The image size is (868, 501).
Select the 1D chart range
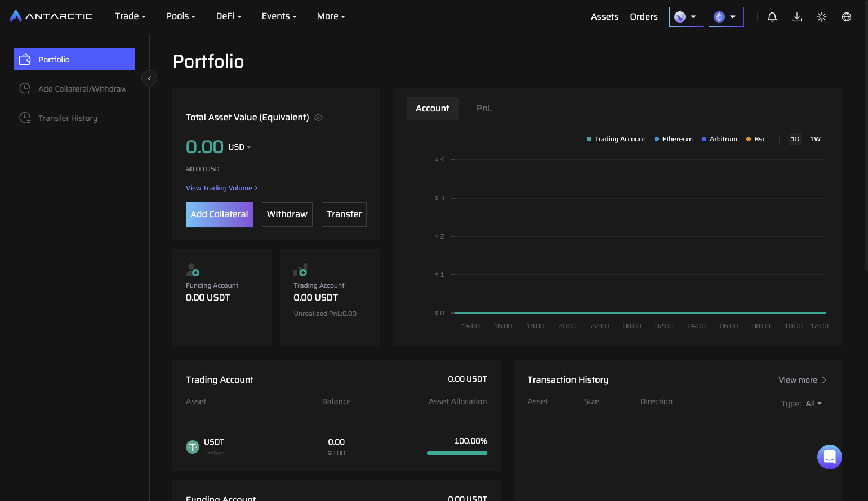(795, 139)
